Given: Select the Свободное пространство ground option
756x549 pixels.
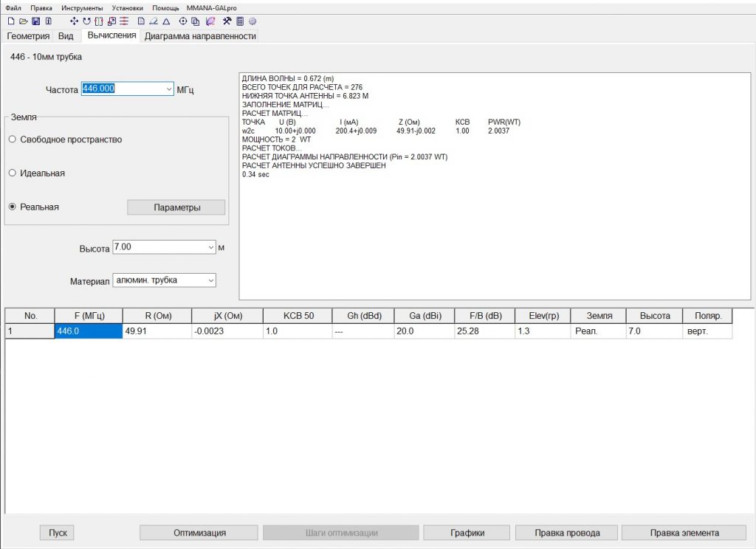Looking at the screenshot, I should tap(13, 139).
